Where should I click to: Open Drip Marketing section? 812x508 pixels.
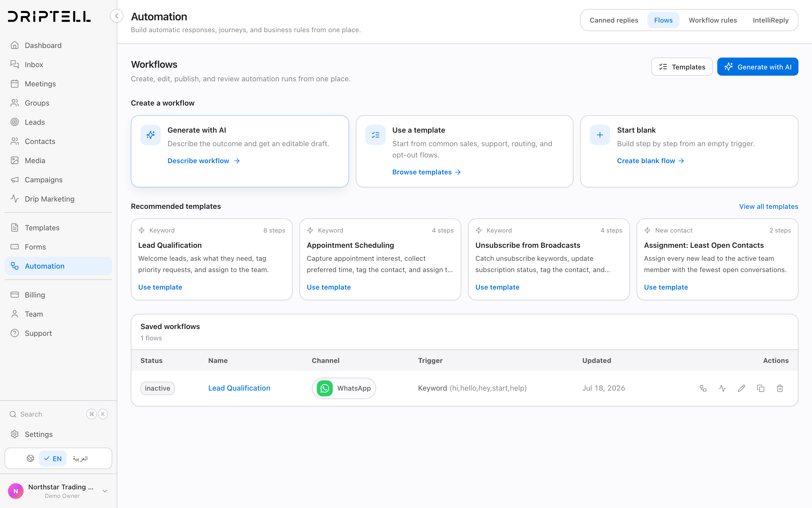click(58, 199)
